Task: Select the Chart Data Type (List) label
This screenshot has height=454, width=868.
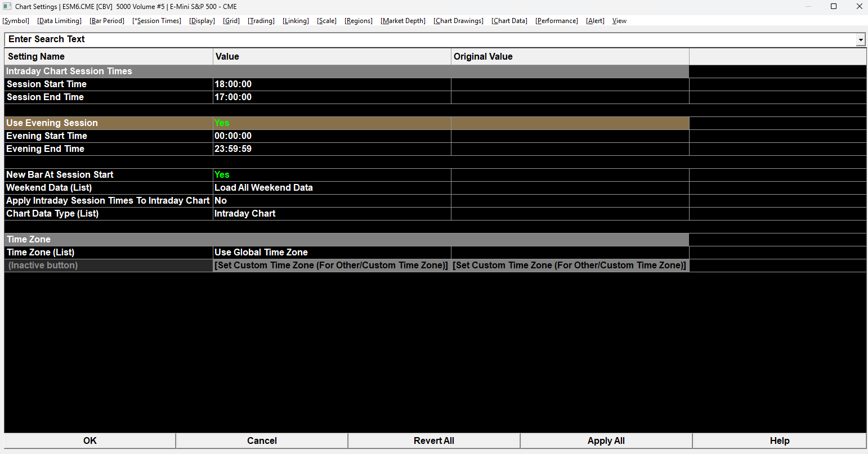Action: click(52, 214)
